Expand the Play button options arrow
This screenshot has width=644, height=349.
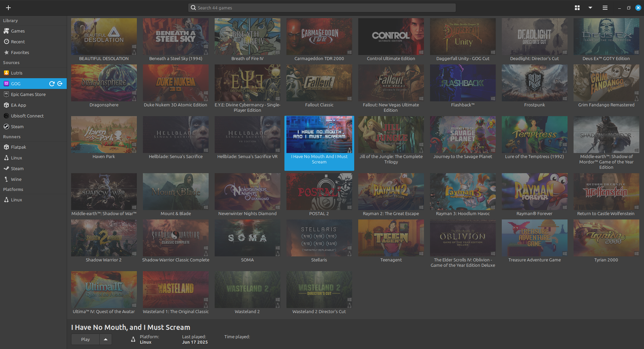click(x=106, y=339)
